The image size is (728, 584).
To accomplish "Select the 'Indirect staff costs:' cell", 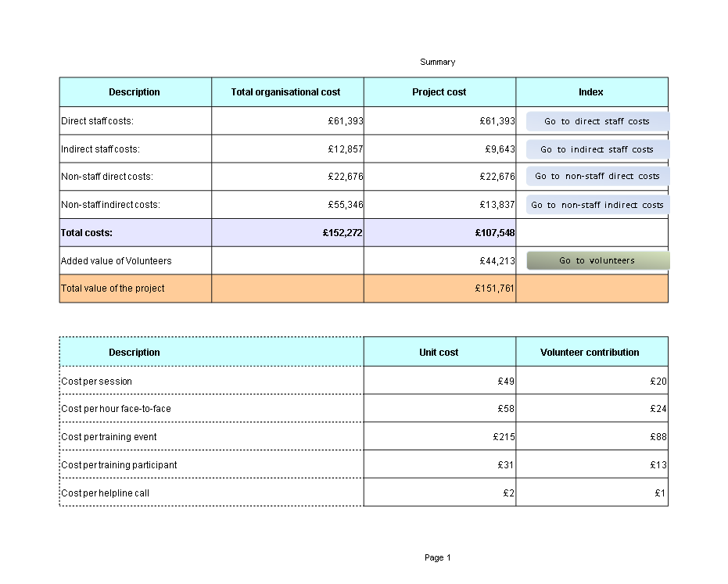I will click(135, 149).
